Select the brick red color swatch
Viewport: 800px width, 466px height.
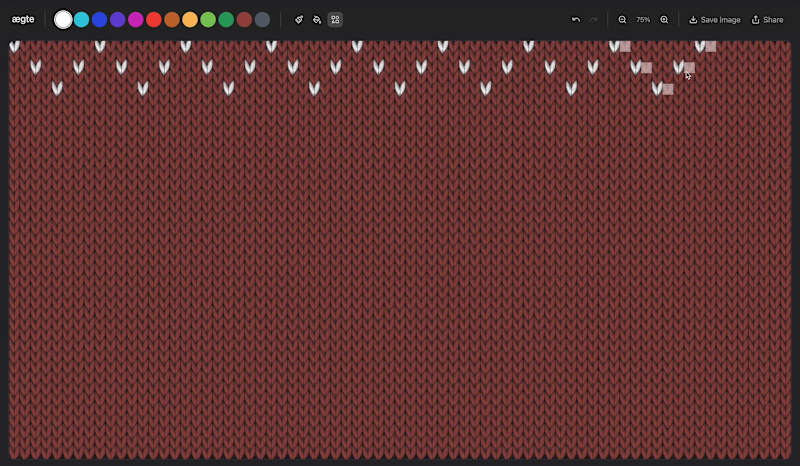tap(244, 19)
